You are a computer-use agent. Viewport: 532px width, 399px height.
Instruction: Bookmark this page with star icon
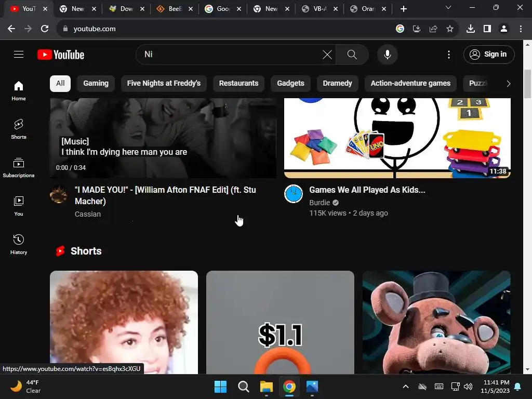pos(450,29)
